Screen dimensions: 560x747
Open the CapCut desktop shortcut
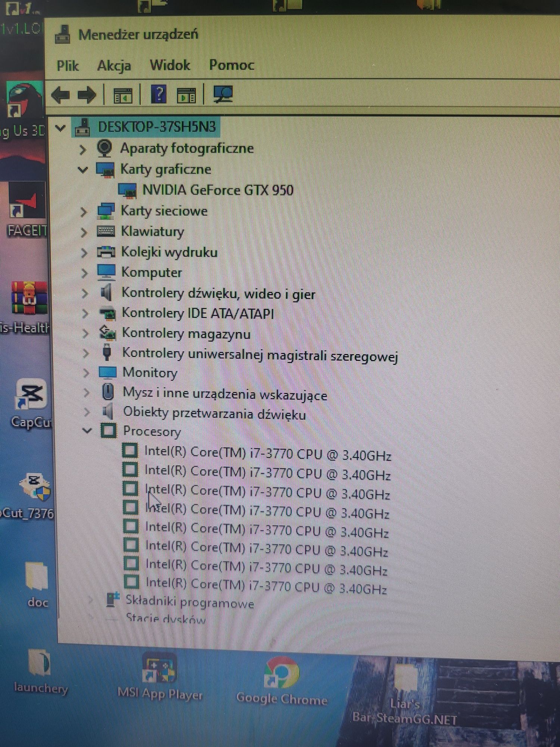click(x=32, y=403)
